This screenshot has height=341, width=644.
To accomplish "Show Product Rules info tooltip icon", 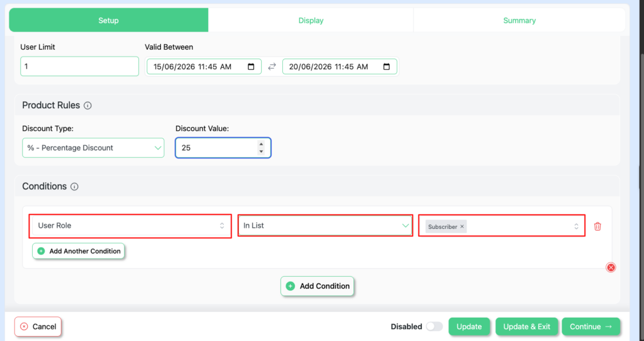I will point(87,106).
